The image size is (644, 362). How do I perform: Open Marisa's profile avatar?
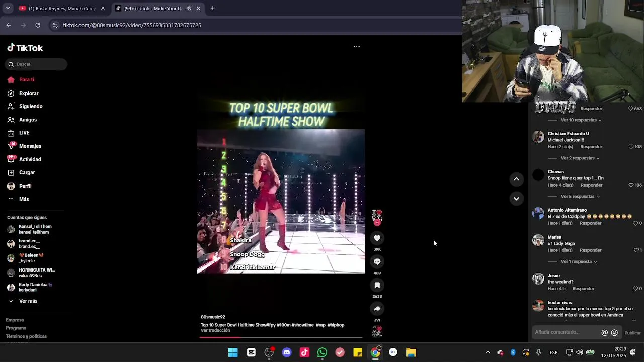pos(538,240)
